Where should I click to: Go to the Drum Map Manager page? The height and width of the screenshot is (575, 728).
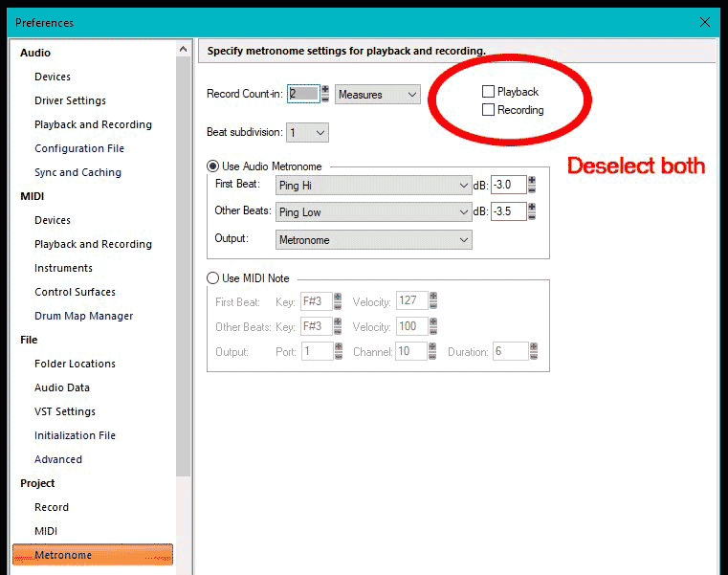[x=83, y=316]
